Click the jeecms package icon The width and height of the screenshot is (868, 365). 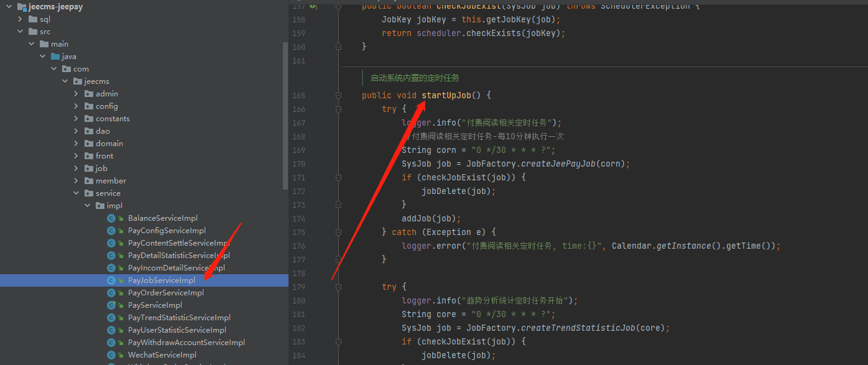[78, 81]
